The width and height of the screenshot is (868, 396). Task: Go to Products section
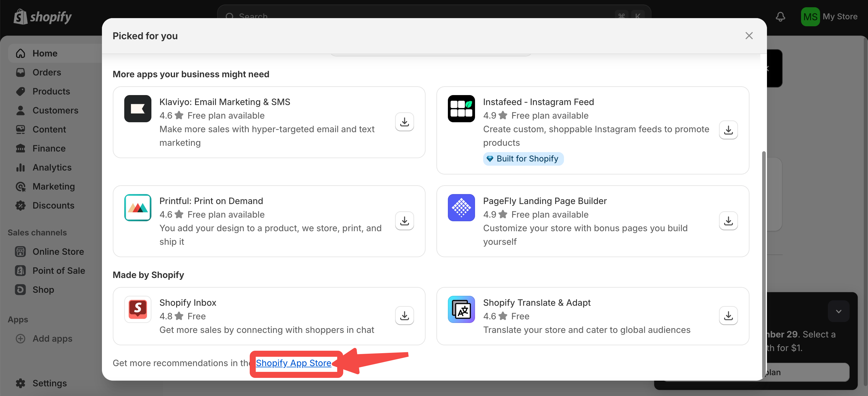point(51,91)
